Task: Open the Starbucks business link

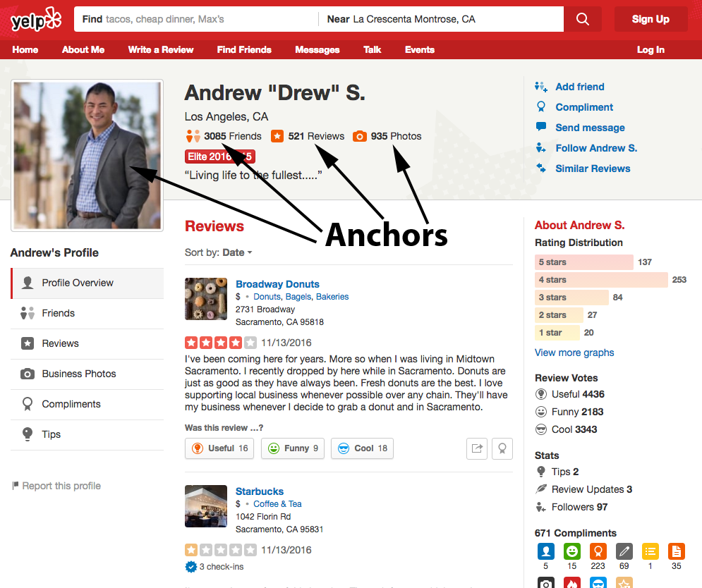Action: [260, 491]
